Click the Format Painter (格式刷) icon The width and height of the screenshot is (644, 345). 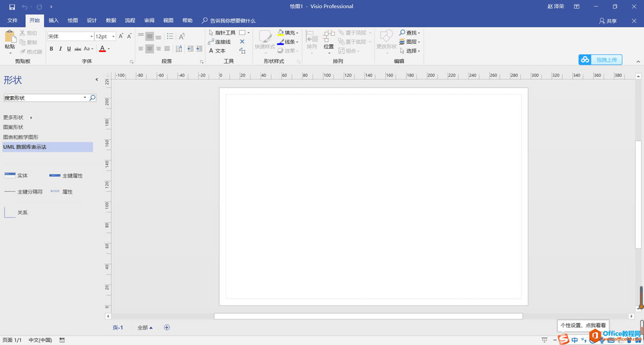tap(31, 51)
